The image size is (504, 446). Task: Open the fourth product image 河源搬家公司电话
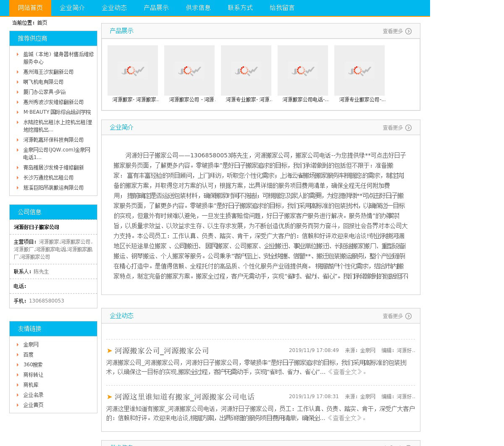point(303,70)
